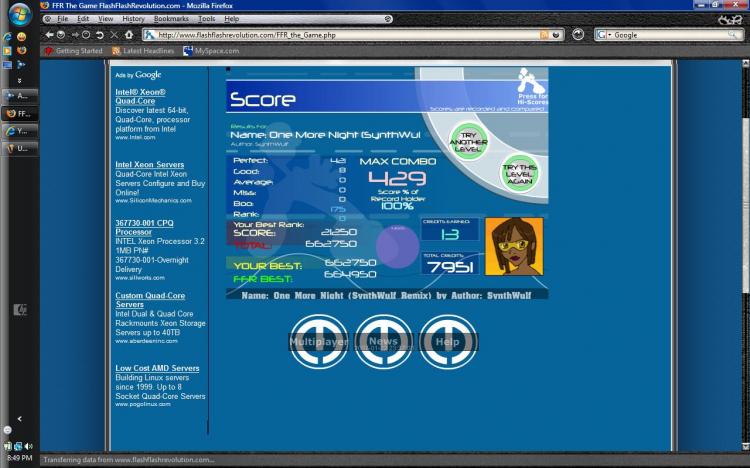Screen dimensions: 750x468
Task: Go forward with the forward arrow
Action: [75, 35]
